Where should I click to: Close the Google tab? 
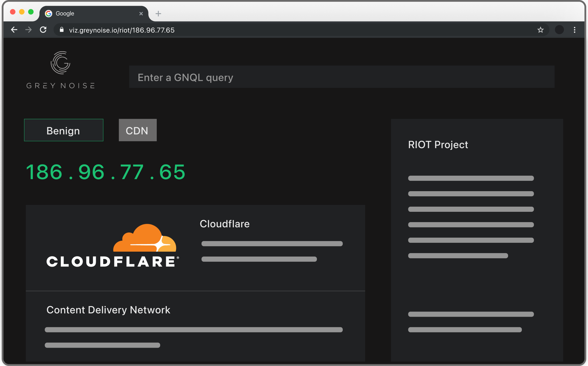pyautogui.click(x=141, y=13)
